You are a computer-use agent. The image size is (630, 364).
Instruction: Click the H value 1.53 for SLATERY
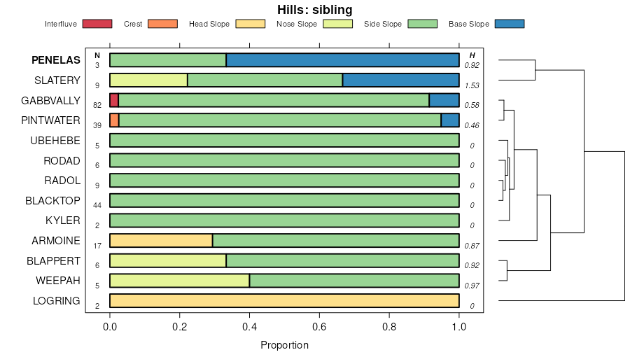[x=472, y=85]
